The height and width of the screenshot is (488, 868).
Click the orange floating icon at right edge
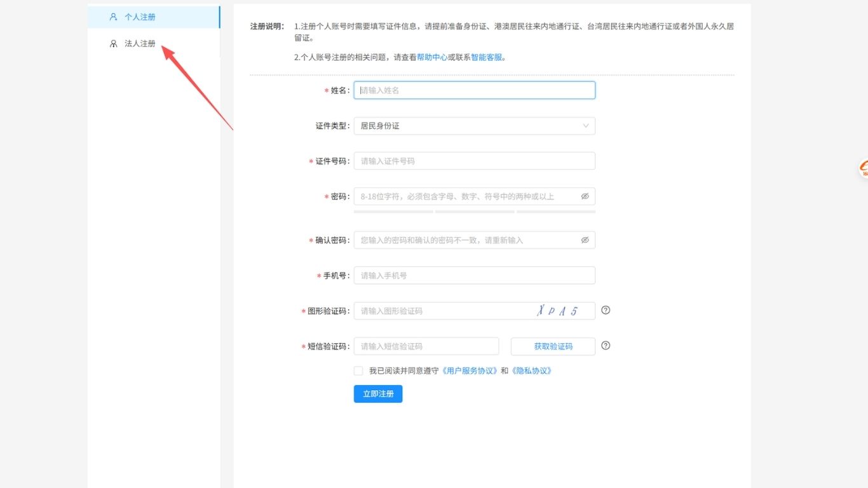(864, 168)
